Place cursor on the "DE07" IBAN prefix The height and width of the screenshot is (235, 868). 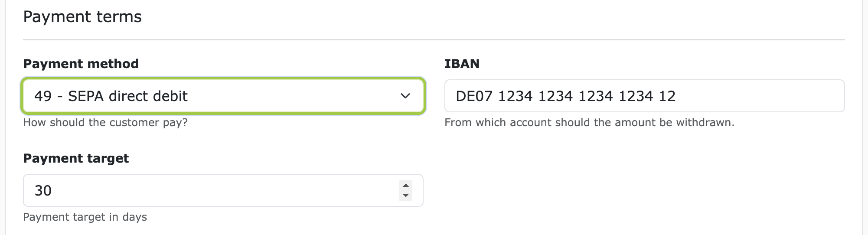474,96
